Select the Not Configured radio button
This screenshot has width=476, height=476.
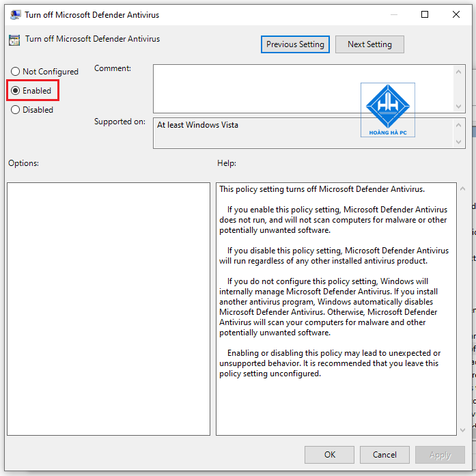(x=16, y=72)
